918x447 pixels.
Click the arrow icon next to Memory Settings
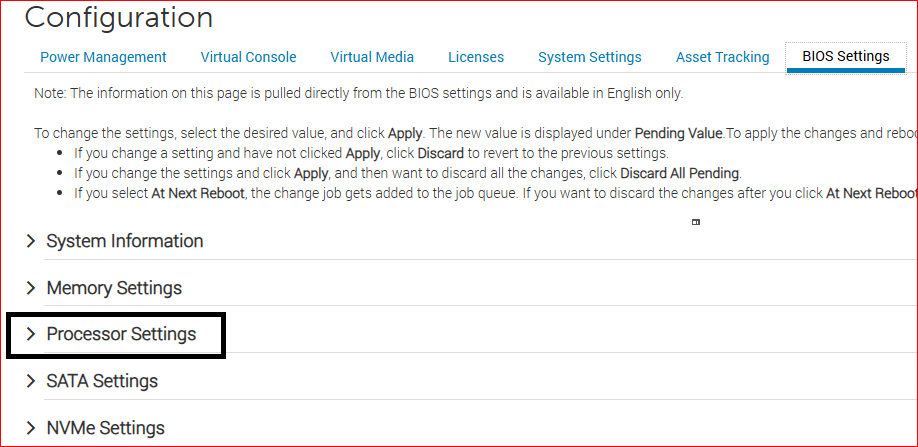click(x=31, y=288)
